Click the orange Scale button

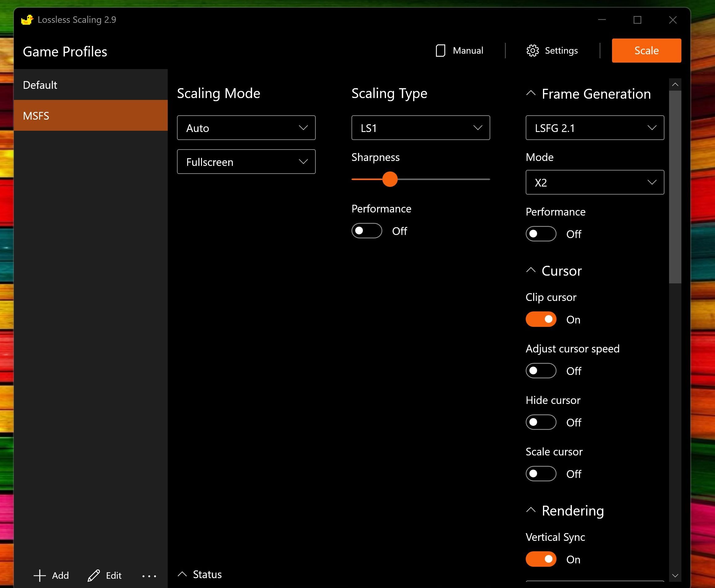(646, 51)
